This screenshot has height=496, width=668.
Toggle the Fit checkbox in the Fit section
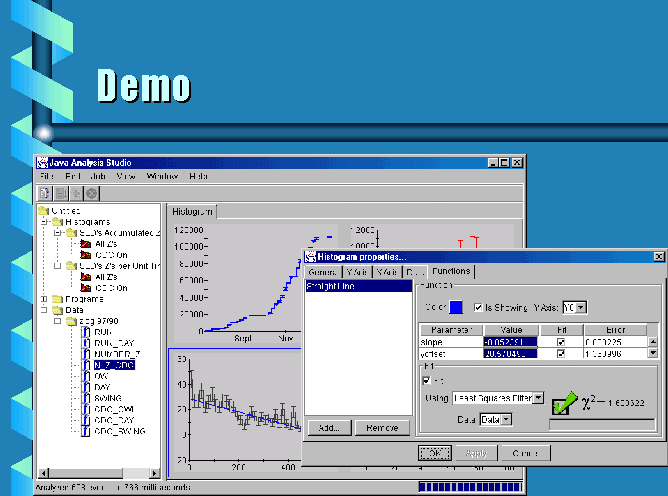point(428,380)
